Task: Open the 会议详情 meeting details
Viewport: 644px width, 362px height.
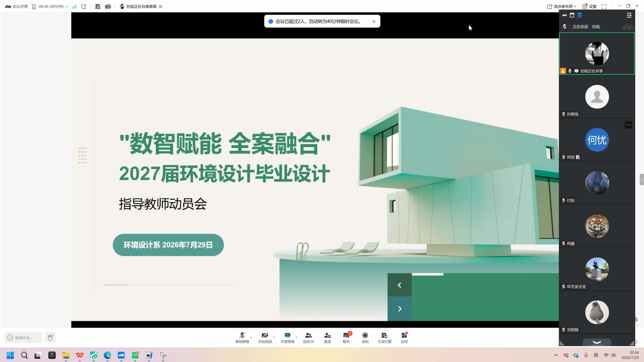Action: point(16,6)
